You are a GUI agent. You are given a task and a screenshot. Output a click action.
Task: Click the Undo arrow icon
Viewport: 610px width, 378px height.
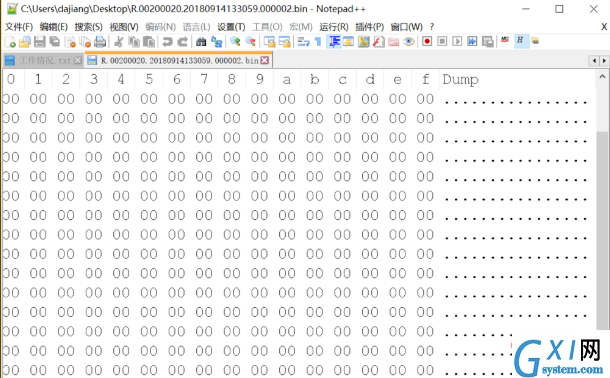[x=167, y=42]
